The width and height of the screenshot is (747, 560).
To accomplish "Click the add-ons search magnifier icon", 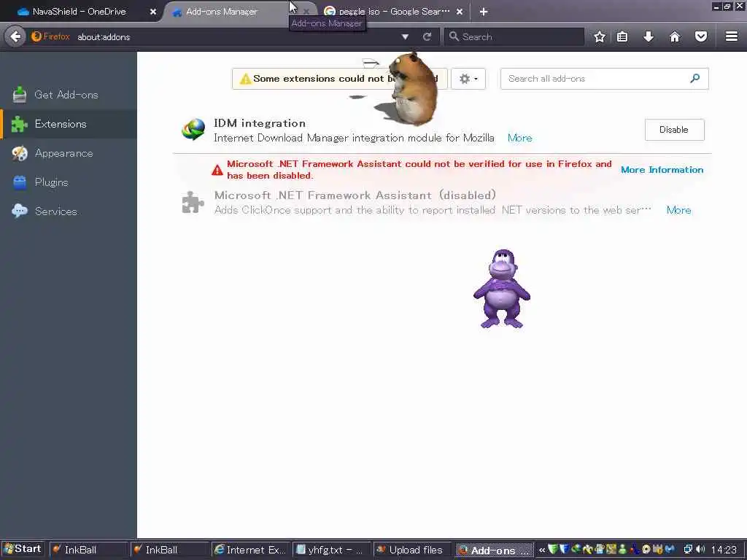I will (x=695, y=78).
